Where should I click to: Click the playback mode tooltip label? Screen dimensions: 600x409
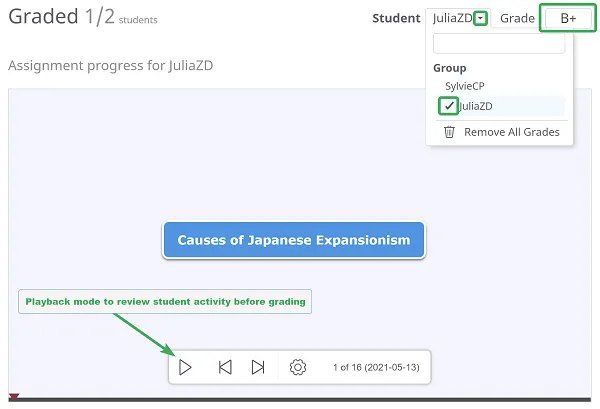pyautogui.click(x=165, y=301)
